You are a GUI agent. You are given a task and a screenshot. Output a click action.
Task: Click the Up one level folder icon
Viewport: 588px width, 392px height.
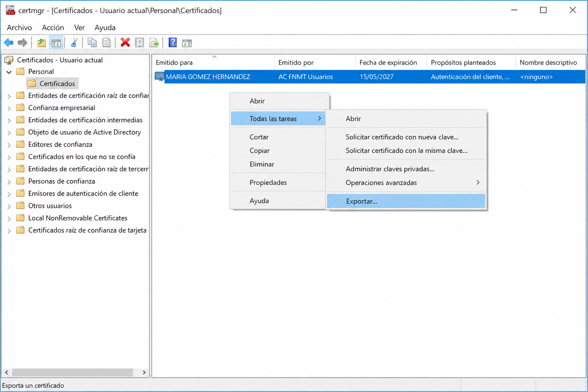pyautogui.click(x=42, y=43)
